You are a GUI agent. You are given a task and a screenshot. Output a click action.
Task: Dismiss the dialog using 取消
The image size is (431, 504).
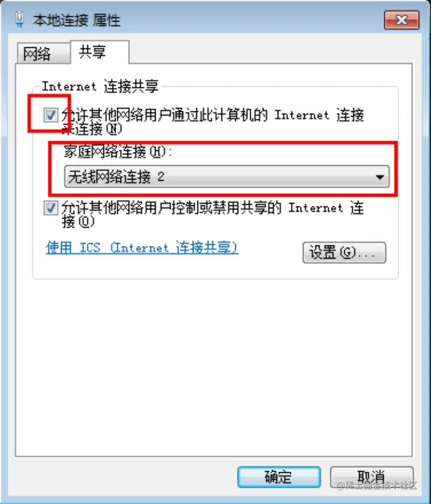[x=372, y=476]
